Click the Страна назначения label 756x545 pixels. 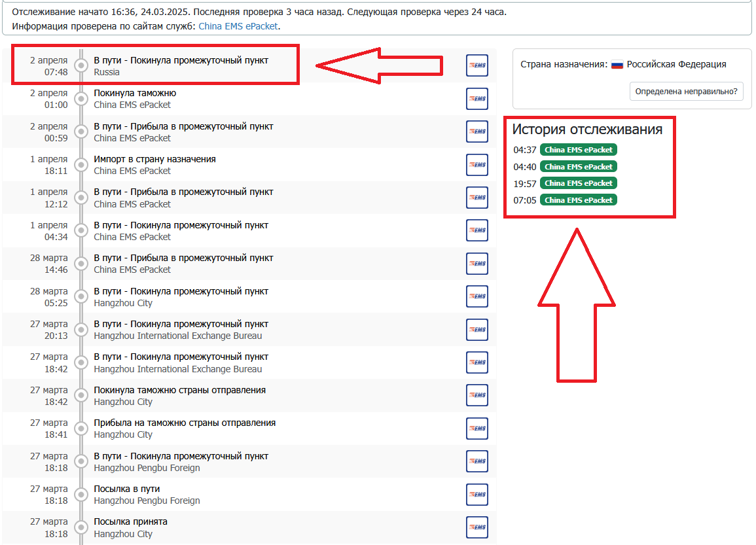pos(564,64)
